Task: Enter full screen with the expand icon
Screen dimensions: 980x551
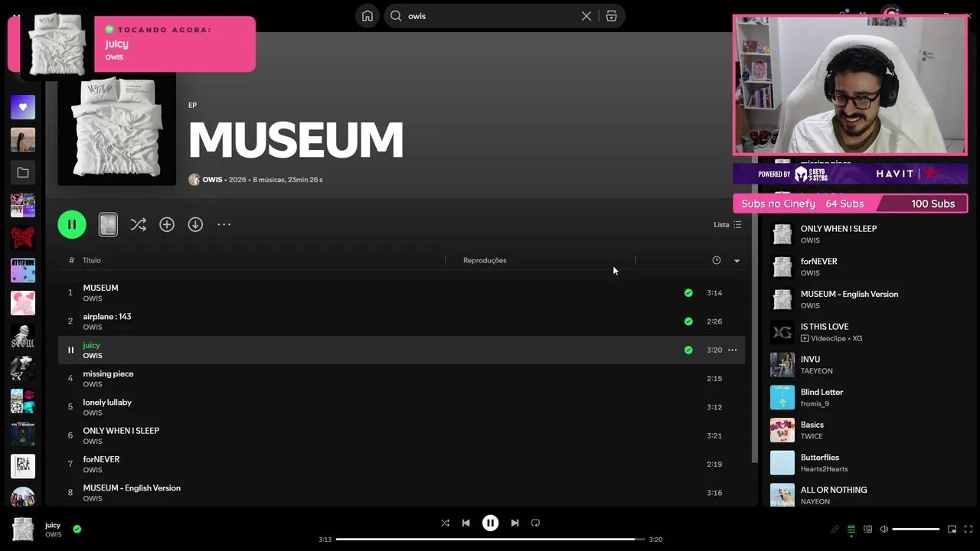Action: [x=968, y=529]
